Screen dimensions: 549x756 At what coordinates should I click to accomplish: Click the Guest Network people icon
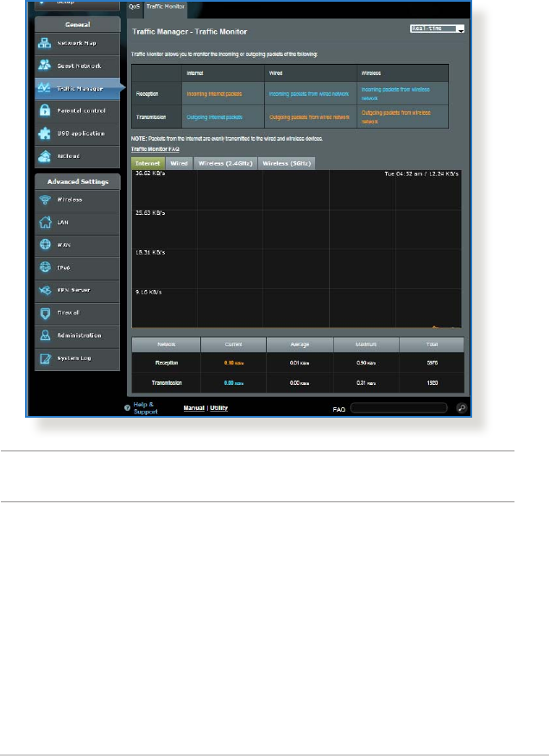(x=45, y=65)
